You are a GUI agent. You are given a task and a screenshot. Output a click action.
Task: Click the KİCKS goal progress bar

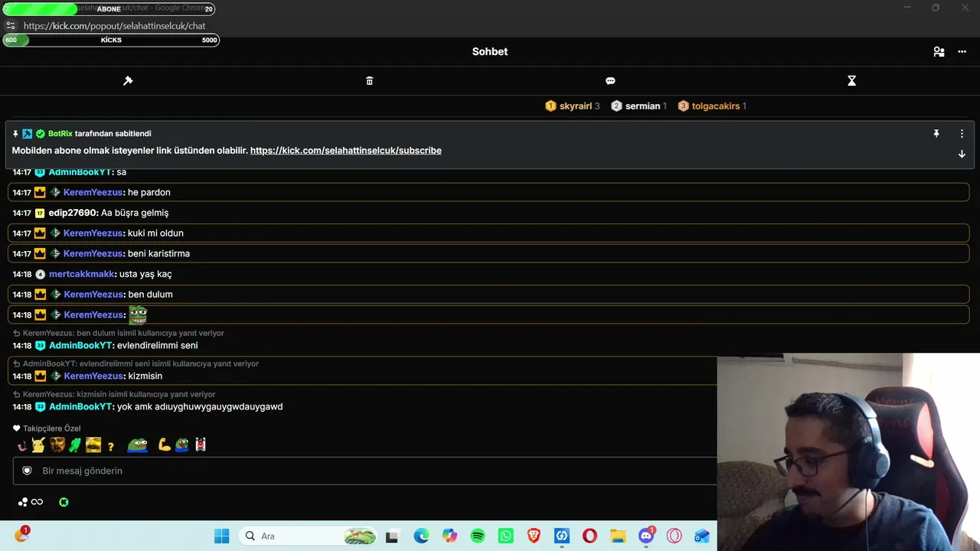point(111,40)
